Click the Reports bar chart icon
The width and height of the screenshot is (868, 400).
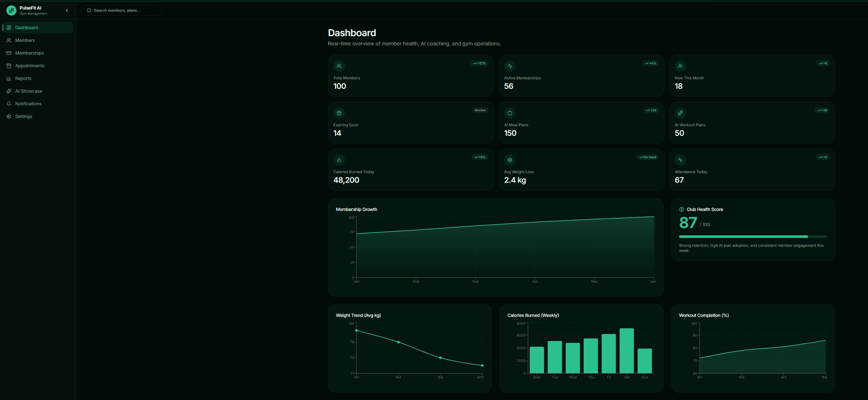coord(9,78)
